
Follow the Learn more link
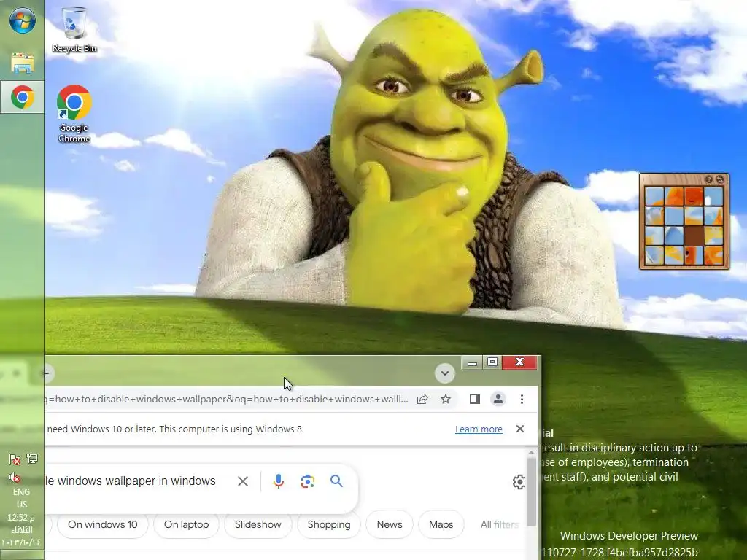479,429
